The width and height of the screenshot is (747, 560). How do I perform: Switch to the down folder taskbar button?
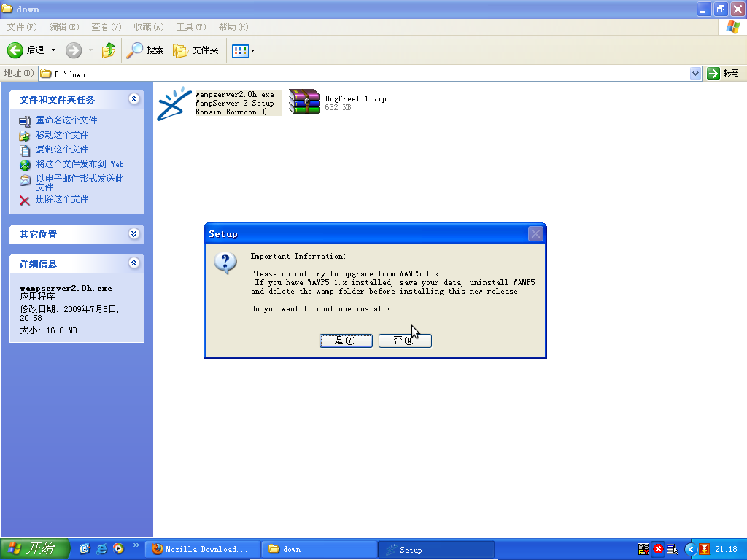click(x=320, y=550)
